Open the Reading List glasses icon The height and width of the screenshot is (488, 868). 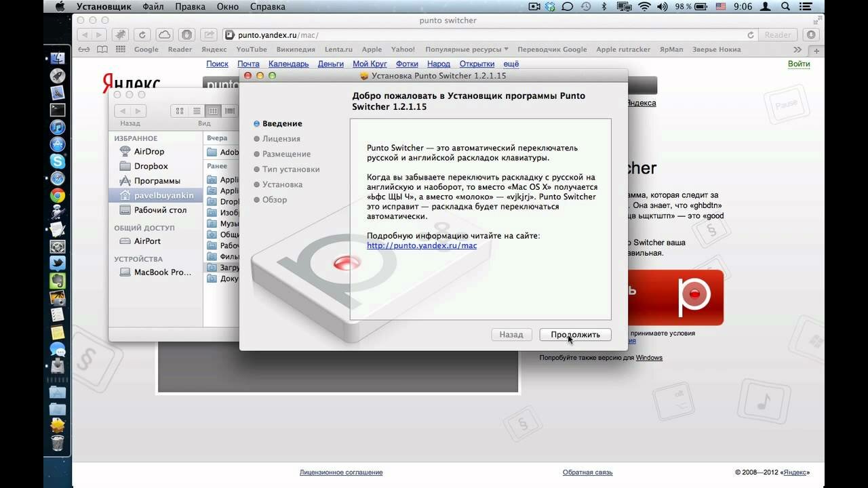(x=84, y=49)
